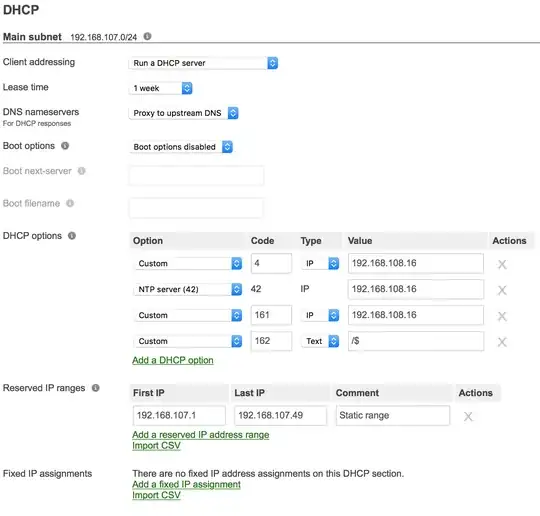This screenshot has width=540, height=516.
Task: Click Add a DHCP option link
Action: pos(173,360)
